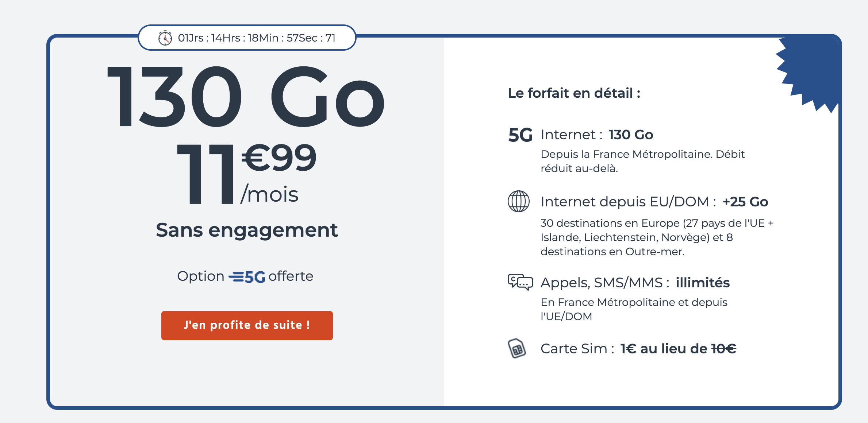Click the Sans engagement text
The image size is (868, 423).
[247, 230]
